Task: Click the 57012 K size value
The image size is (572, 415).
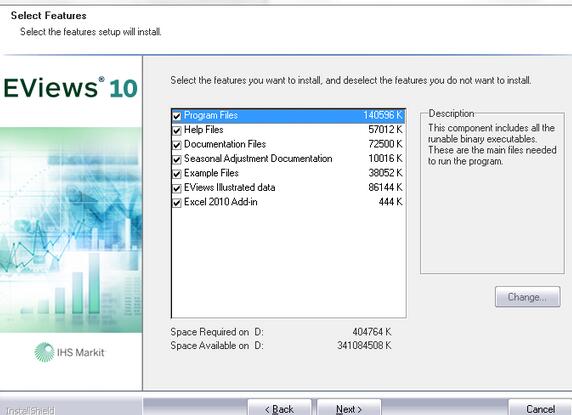Action: click(x=385, y=129)
